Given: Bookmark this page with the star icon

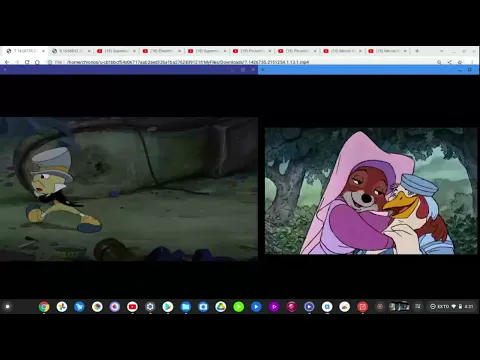Looking at the screenshot, I should pos(460,62).
